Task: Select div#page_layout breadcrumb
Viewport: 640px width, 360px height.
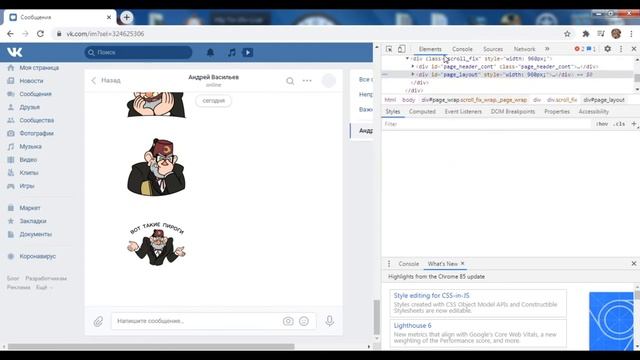Action: [x=604, y=100]
